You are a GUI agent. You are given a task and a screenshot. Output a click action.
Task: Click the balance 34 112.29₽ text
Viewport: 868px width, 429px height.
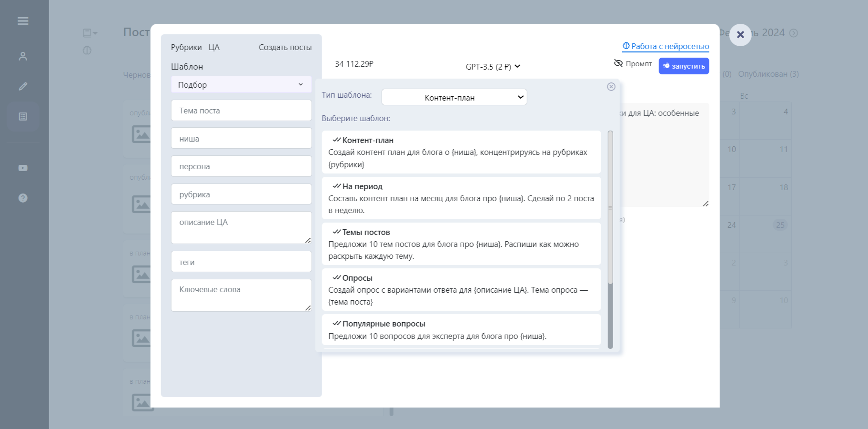pos(354,64)
